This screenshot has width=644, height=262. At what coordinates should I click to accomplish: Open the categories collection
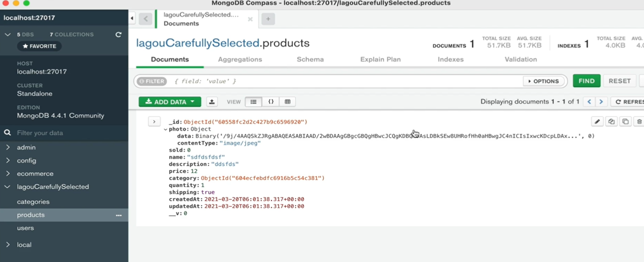(33, 202)
